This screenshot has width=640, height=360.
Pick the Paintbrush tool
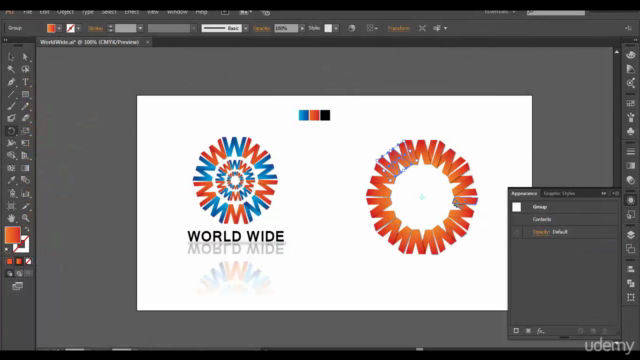(x=11, y=107)
